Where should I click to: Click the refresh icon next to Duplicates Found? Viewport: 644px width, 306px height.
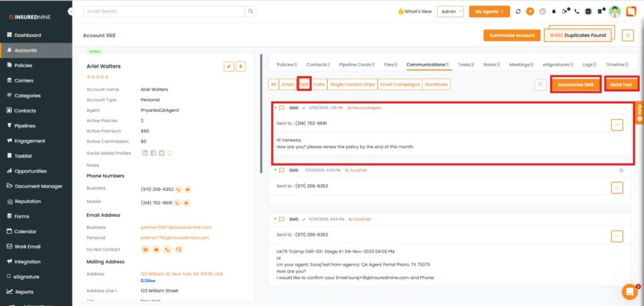click(x=627, y=35)
